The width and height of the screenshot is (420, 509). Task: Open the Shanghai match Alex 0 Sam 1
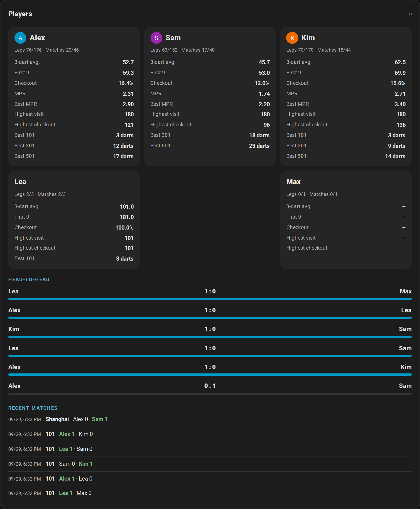(210, 419)
